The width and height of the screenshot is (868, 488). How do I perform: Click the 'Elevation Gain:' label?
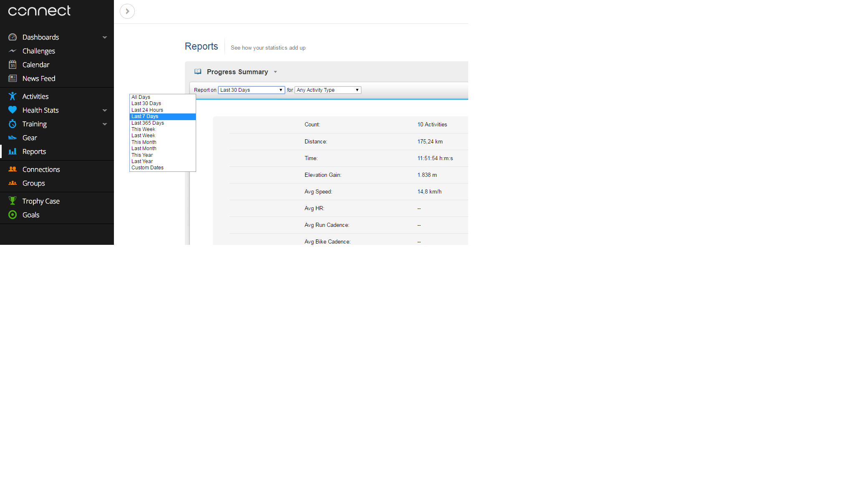(323, 175)
